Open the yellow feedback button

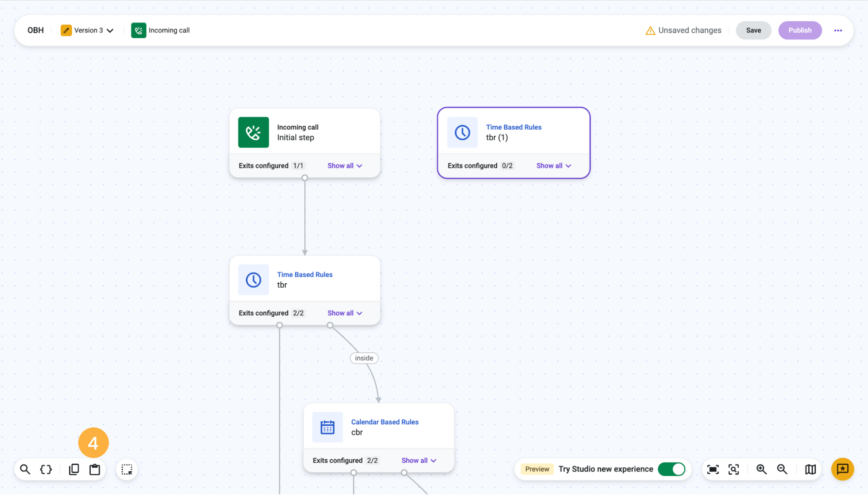842,469
